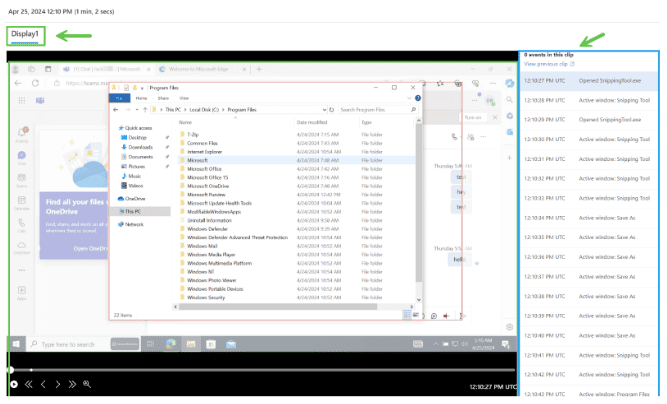The width and height of the screenshot is (667, 404).
Task: Open a new browser tab with plus
Action: 259,69
